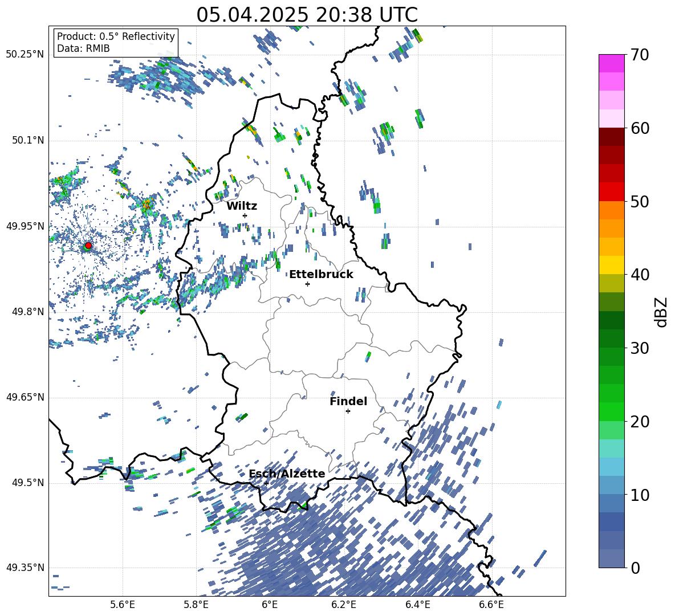Viewport: 675px width, 616px height.
Task: Click the dark maroon colorbar segment below 60
Action: (x=611, y=137)
